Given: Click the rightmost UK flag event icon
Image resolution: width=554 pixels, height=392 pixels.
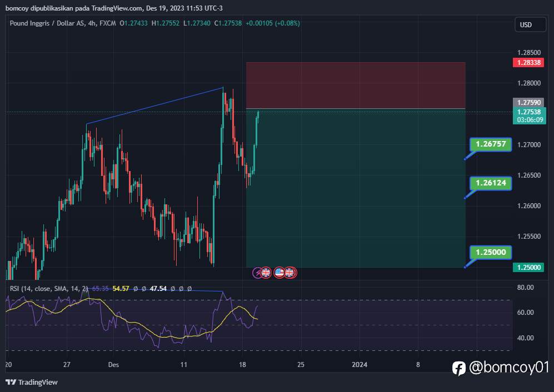Looking at the screenshot, I should [x=290, y=273].
